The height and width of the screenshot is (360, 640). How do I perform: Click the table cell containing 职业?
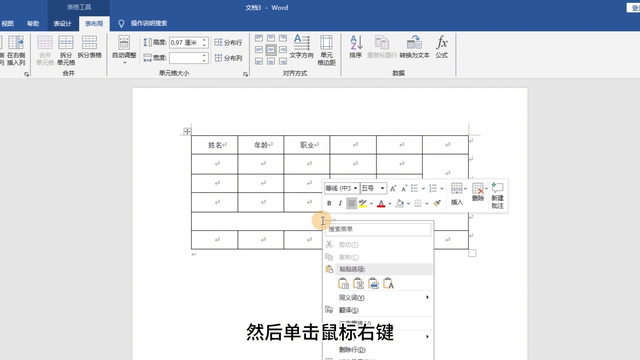pos(307,145)
